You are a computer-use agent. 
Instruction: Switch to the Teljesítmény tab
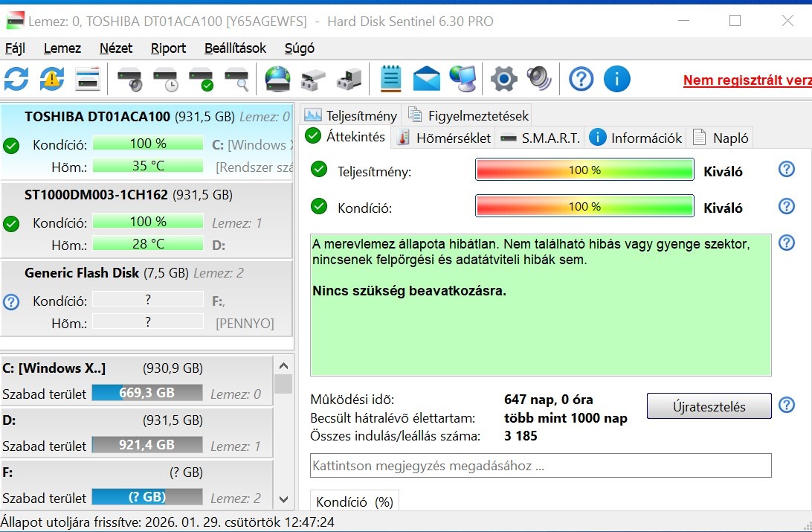pyautogui.click(x=350, y=115)
